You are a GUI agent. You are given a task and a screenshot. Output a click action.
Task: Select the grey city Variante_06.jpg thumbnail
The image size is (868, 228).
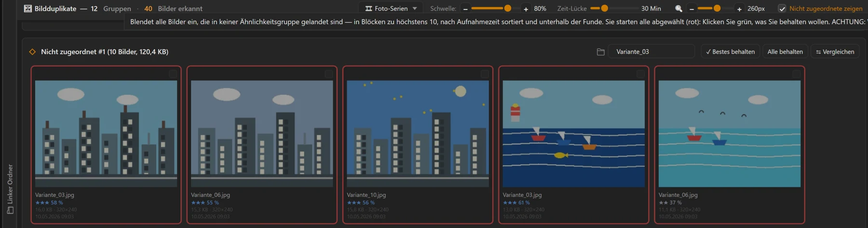[262, 134]
